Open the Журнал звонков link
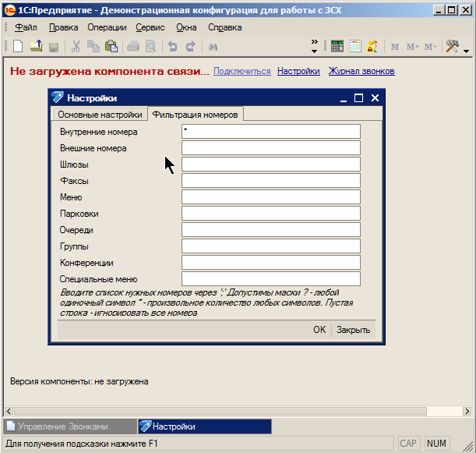 361,71
